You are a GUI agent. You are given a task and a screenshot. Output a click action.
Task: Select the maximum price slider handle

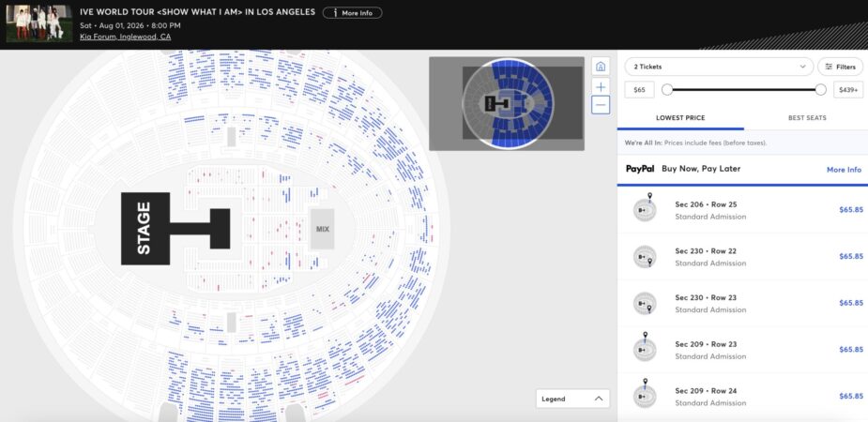pos(820,90)
